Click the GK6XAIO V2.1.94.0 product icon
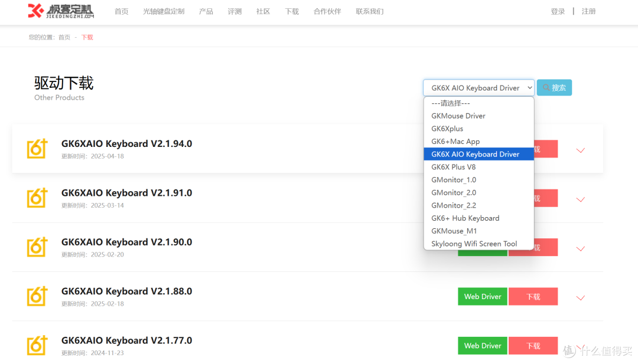The image size is (638, 364). pos(37,149)
